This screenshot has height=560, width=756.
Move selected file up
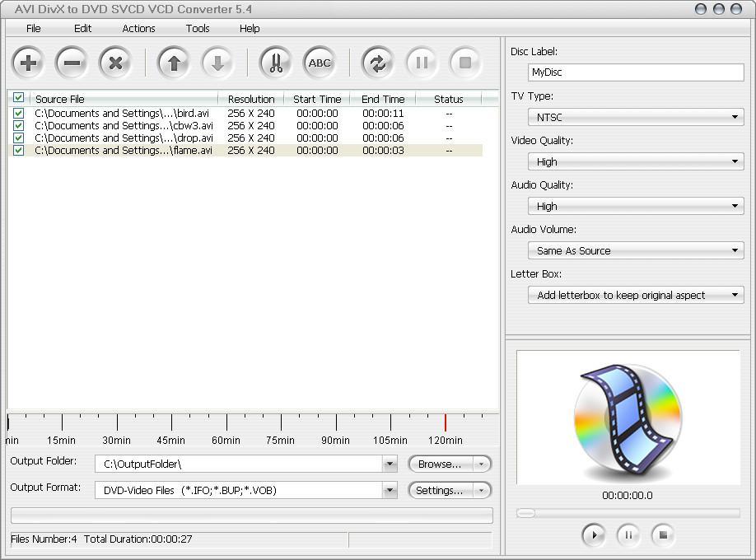174,63
